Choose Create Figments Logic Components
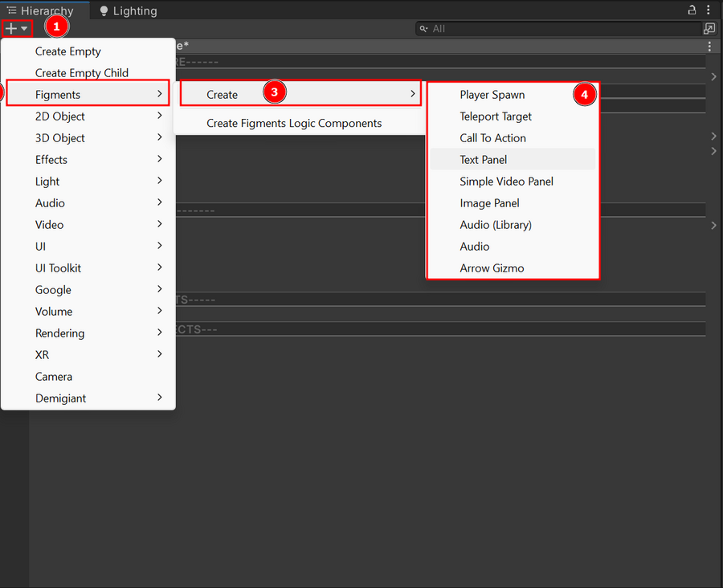The width and height of the screenshot is (723, 588). [300, 123]
